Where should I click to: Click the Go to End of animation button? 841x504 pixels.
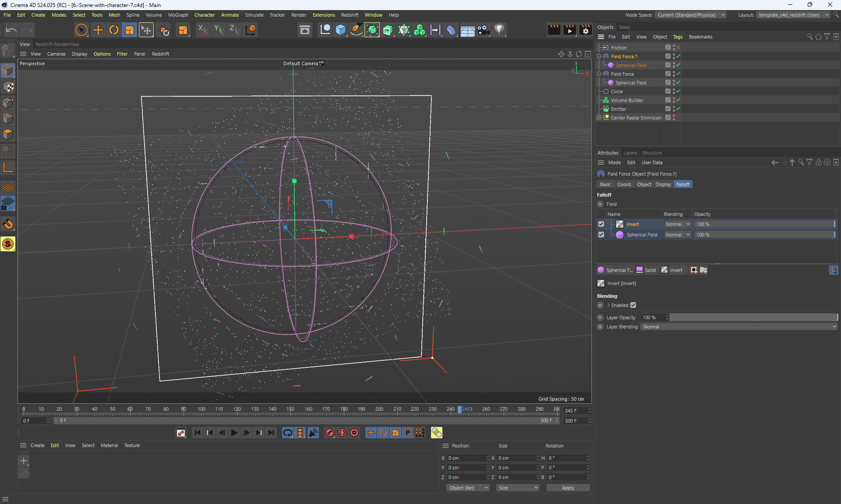[272, 433]
